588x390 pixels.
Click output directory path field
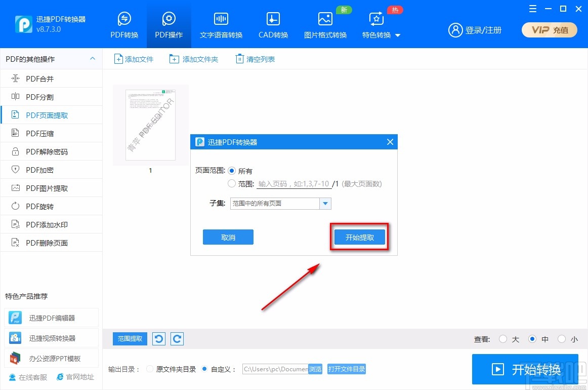(276, 369)
